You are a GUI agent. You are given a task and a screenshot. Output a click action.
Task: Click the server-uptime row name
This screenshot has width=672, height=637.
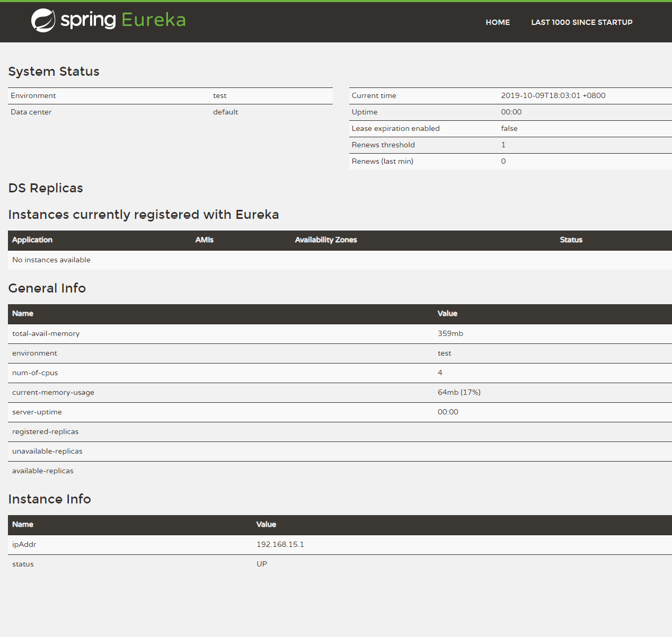[x=37, y=412]
